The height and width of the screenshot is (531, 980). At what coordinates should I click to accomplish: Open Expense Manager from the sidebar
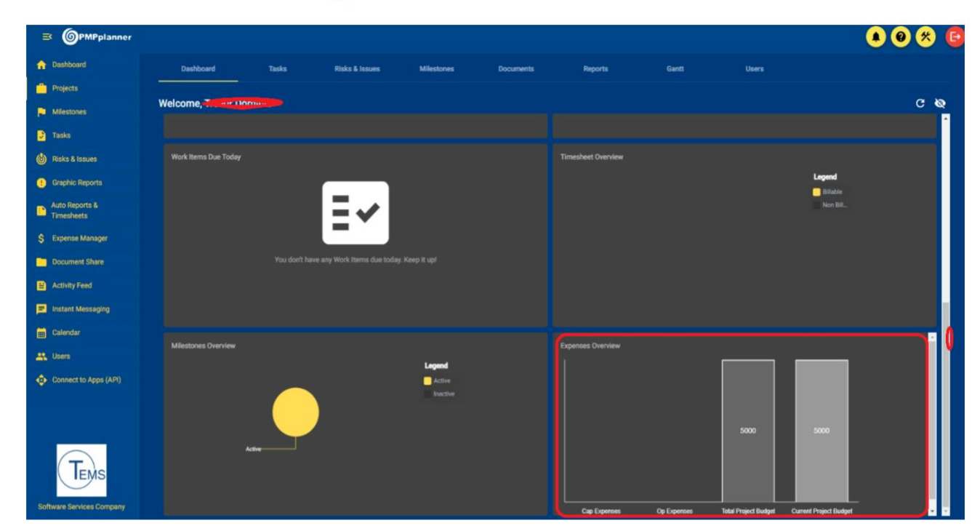pyautogui.click(x=79, y=239)
